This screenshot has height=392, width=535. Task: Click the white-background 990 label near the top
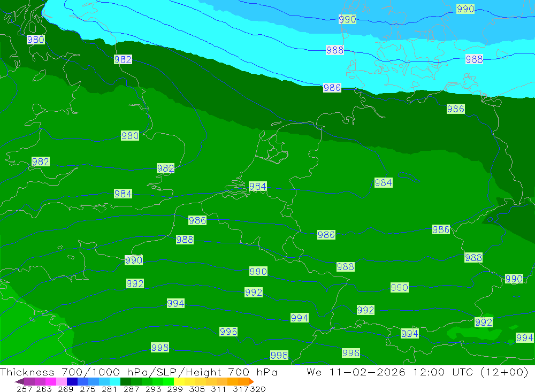(347, 19)
